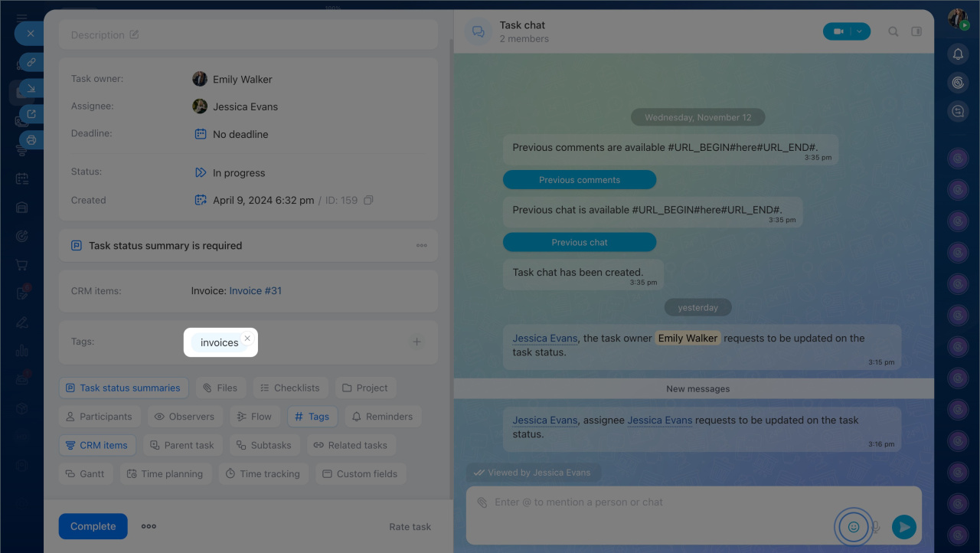980x553 pixels.
Task: Toggle the Tags section chip
Action: [312, 417]
